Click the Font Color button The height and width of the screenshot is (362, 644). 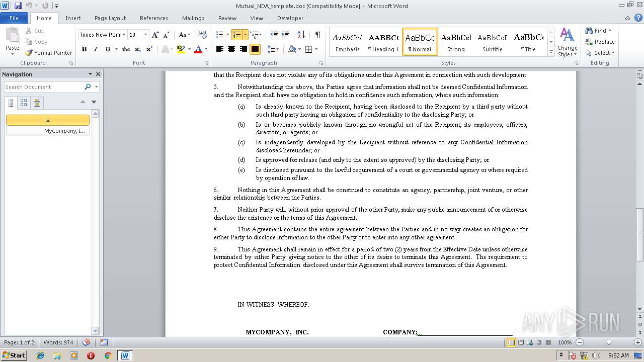point(198,49)
